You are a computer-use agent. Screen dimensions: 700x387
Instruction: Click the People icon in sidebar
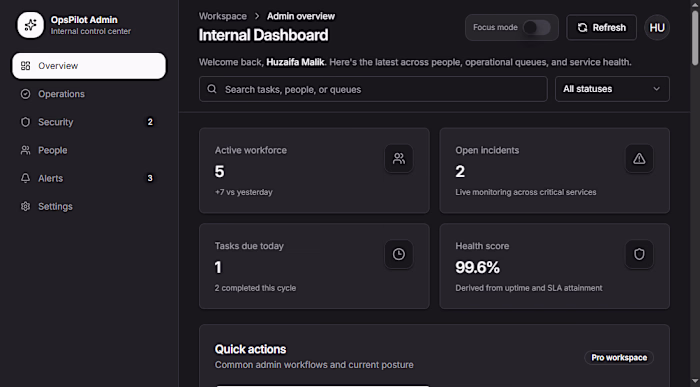(25, 150)
